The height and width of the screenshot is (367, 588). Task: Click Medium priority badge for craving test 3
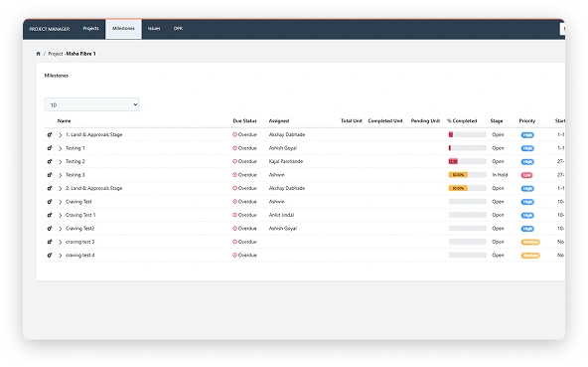530,242
